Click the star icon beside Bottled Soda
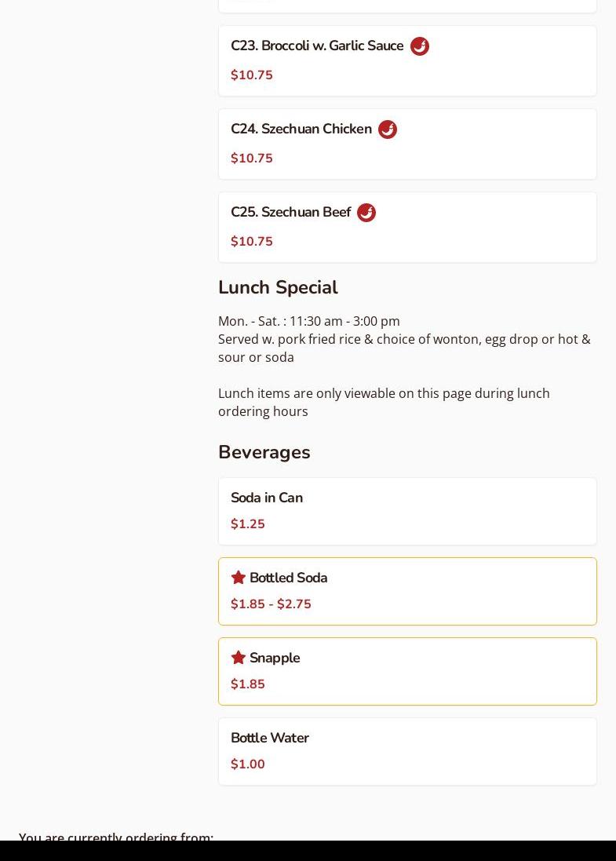The width and height of the screenshot is (616, 861). [x=239, y=578]
